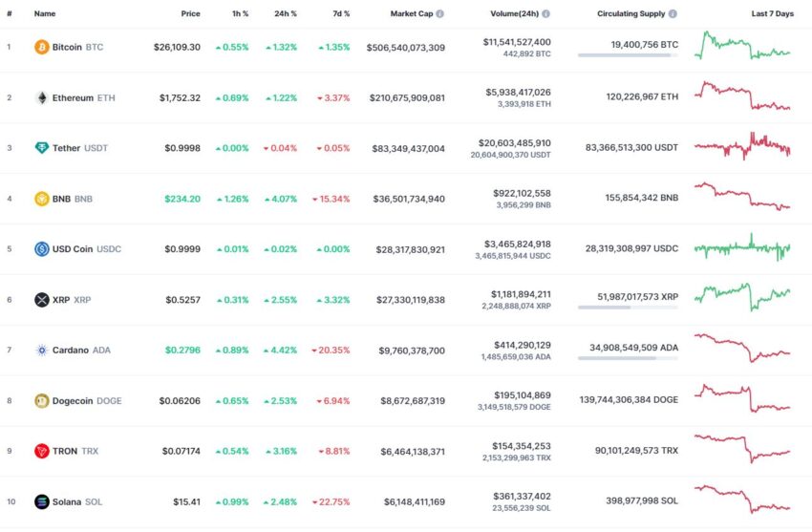The width and height of the screenshot is (812, 532).
Task: Open the Market Cap info tooltip icon
Action: click(439, 14)
